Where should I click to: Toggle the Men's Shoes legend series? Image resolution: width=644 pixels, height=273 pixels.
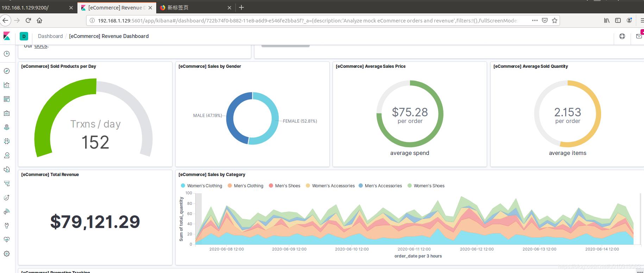tap(284, 186)
